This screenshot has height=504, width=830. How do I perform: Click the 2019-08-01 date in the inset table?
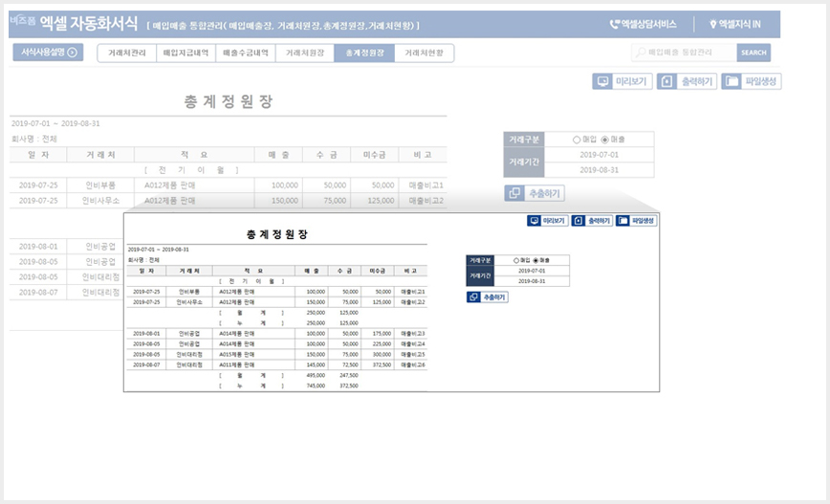146,334
